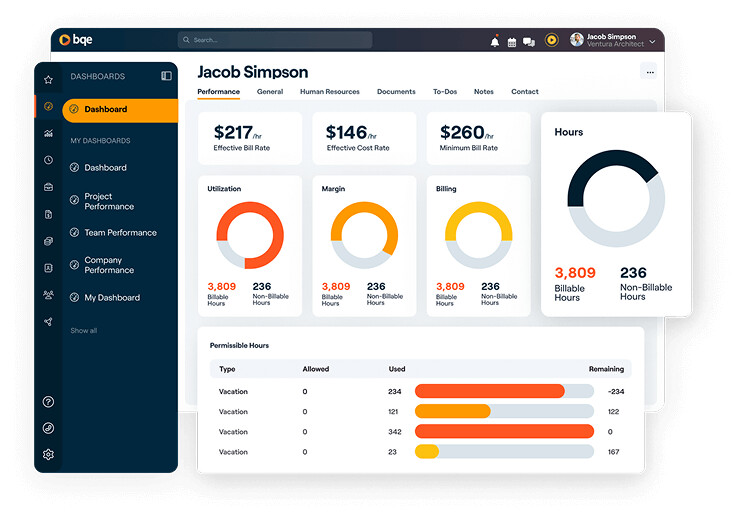
Task: Switch to the Performance tab
Action: (x=219, y=92)
